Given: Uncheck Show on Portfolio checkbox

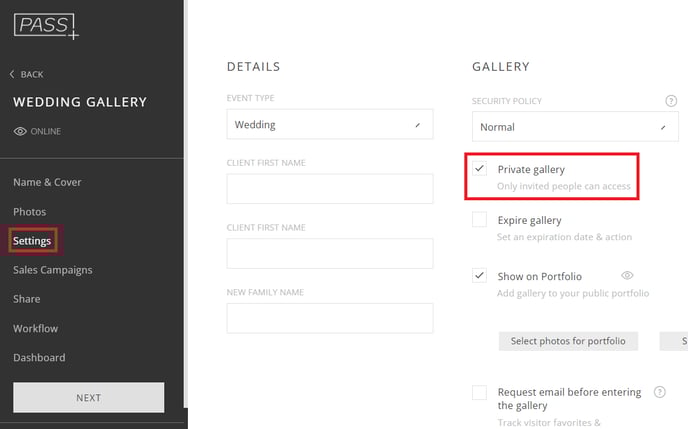Looking at the screenshot, I should [479, 275].
